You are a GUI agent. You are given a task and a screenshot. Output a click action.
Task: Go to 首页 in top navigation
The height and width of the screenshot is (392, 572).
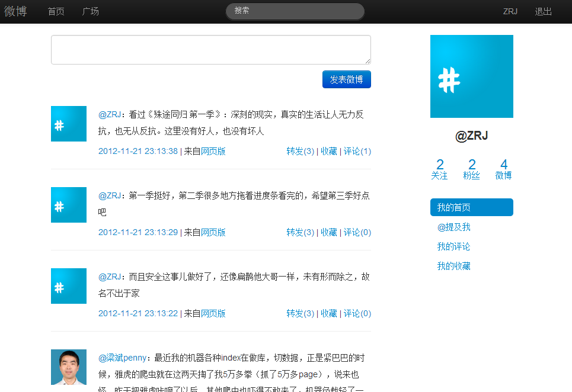(x=56, y=11)
